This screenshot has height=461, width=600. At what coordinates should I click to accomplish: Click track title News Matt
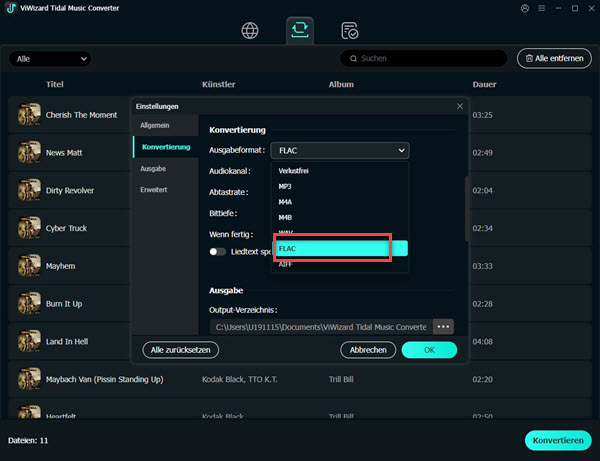[x=64, y=153]
